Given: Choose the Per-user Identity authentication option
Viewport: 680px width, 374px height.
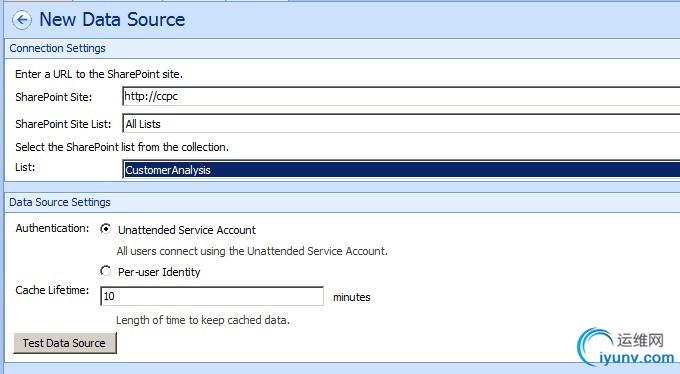Looking at the screenshot, I should pos(105,271).
